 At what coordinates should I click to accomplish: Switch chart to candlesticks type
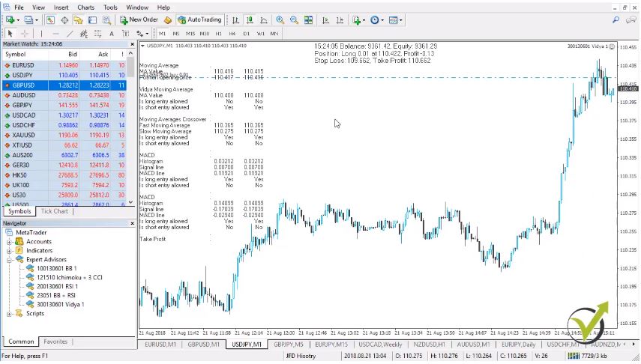click(x=250, y=19)
